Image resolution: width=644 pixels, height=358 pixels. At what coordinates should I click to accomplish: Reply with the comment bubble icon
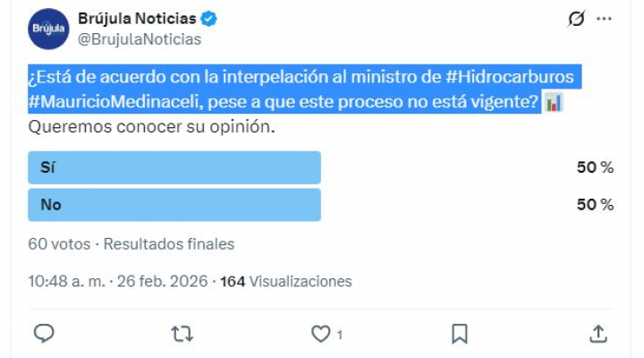pyautogui.click(x=44, y=334)
